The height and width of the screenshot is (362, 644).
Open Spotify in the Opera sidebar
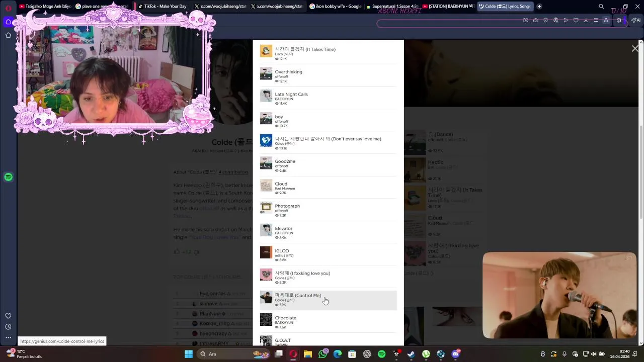pos(8,177)
